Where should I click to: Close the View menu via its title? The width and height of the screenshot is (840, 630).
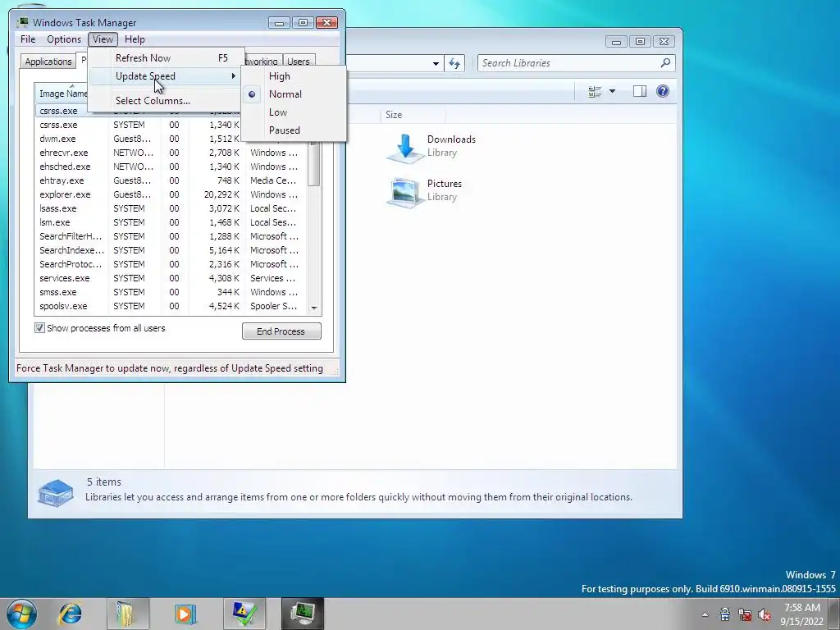click(x=103, y=39)
